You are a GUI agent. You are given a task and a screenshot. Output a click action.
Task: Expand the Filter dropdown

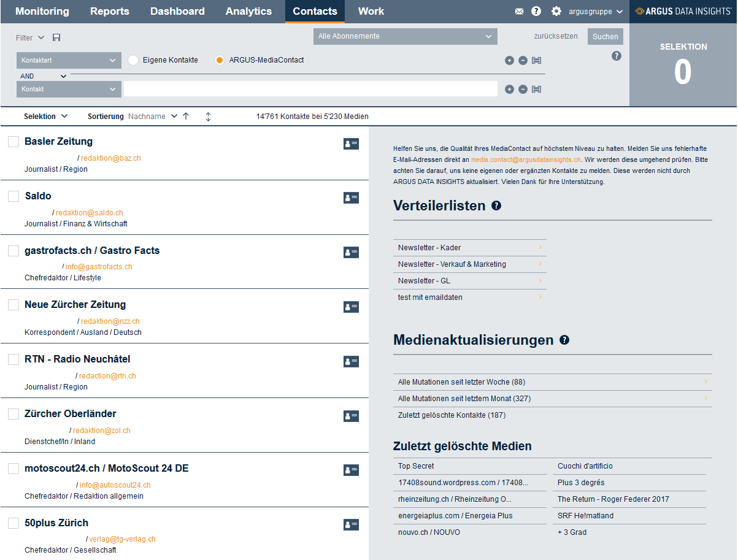point(30,37)
